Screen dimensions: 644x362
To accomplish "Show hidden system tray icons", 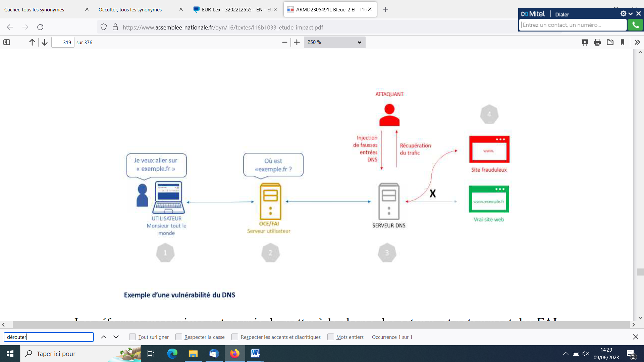I will click(x=566, y=354).
